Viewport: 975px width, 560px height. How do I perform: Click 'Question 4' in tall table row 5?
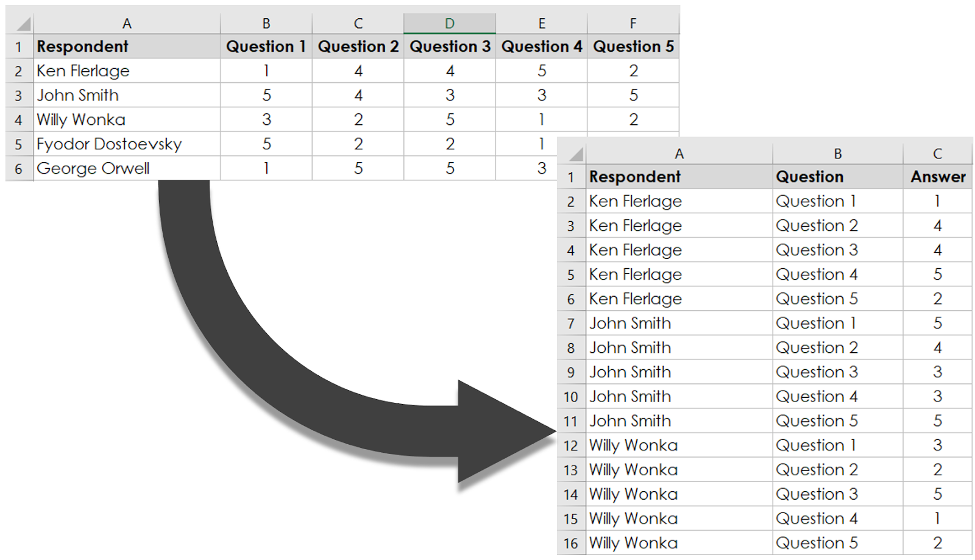coord(838,274)
